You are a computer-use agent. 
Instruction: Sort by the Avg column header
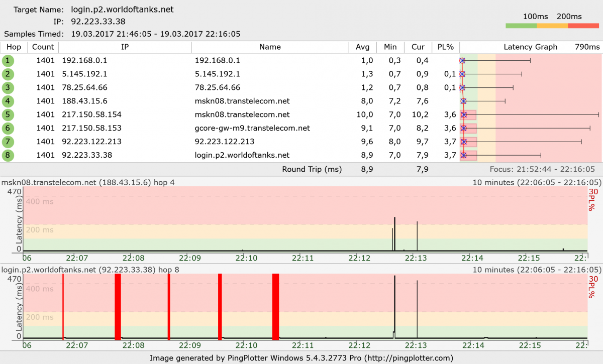362,47
